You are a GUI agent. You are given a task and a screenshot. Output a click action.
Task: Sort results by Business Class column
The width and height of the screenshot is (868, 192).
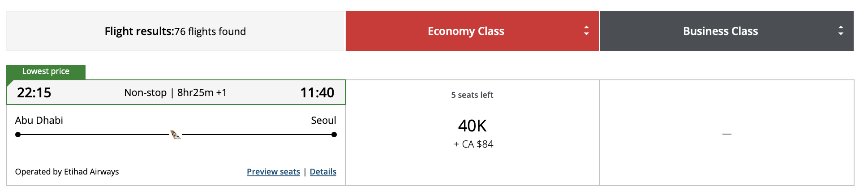point(726,31)
